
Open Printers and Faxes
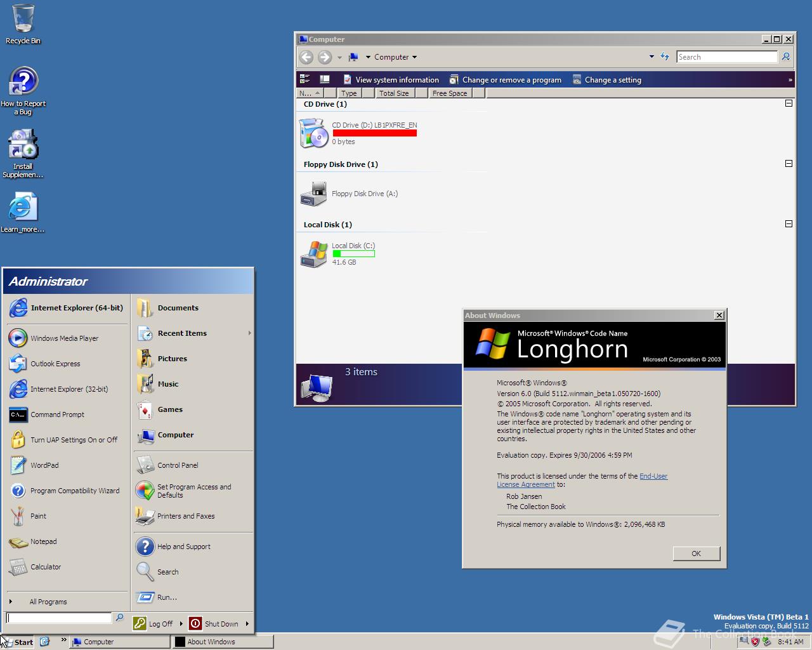(x=193, y=516)
